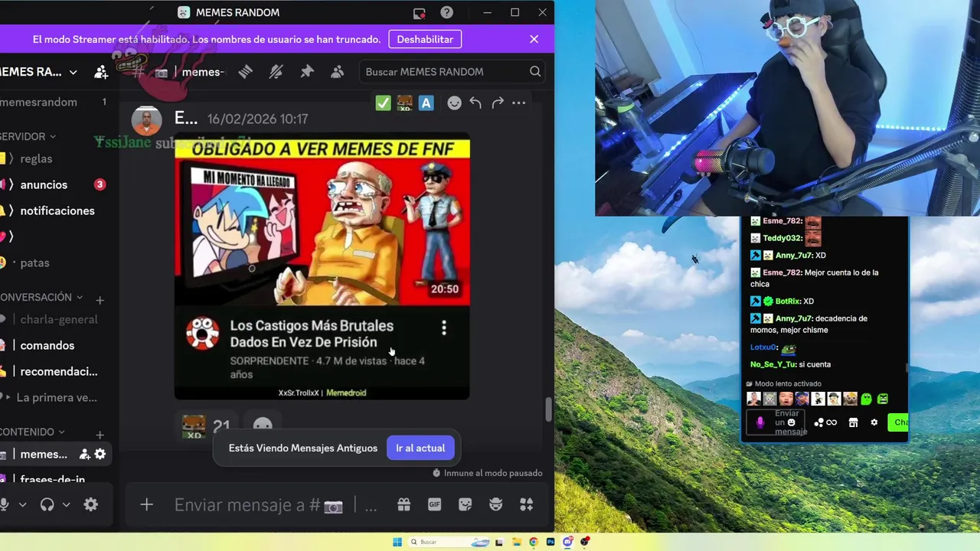Collapse the CONVERSACIÓN category
The width and height of the screenshot is (980, 551).
click(x=41, y=297)
